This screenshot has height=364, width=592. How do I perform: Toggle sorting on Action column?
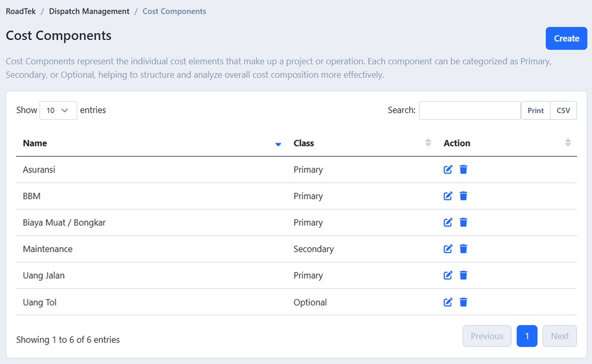[x=457, y=143]
